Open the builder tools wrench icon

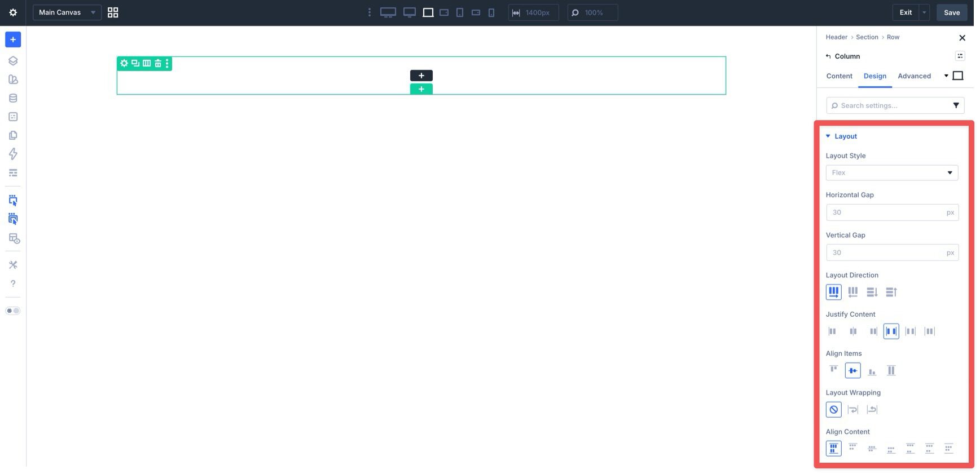pos(13,265)
